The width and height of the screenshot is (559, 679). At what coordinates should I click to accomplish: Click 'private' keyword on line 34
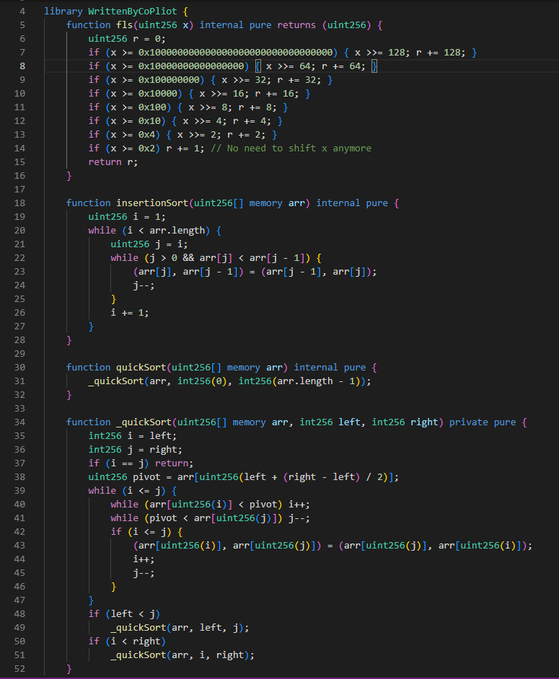point(469,422)
